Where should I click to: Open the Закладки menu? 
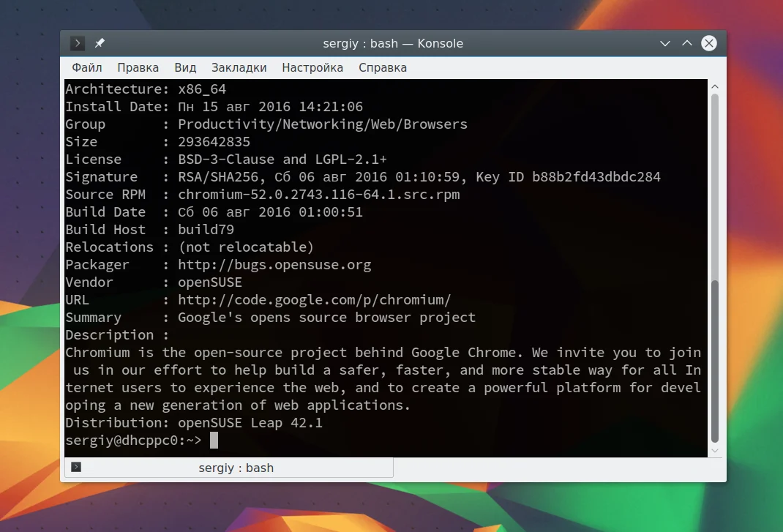tap(239, 67)
